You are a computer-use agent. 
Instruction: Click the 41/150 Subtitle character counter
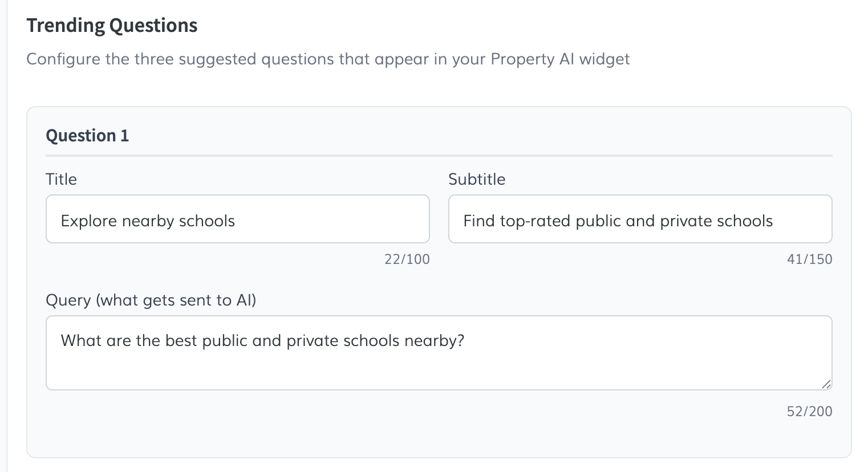point(809,259)
